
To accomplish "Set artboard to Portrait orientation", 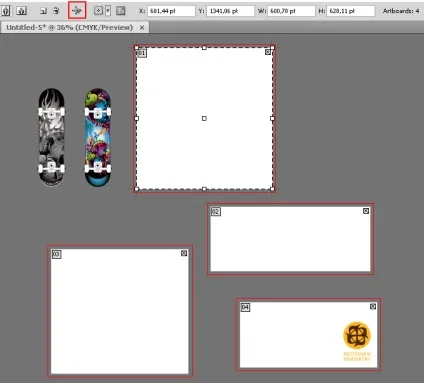I will click(6, 11).
